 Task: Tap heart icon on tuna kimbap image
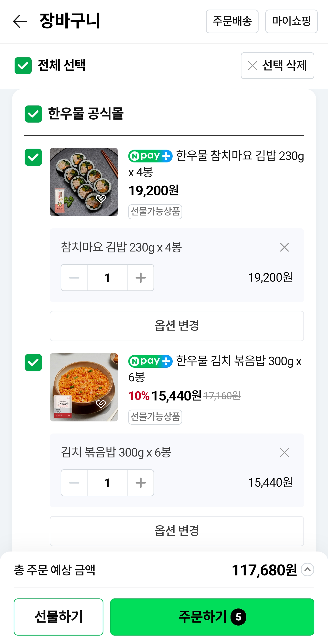(x=101, y=199)
